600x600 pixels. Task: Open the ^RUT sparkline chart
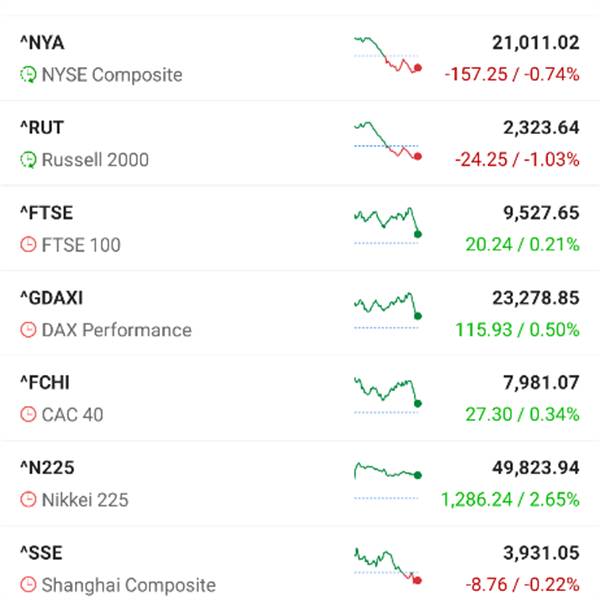pos(387,141)
